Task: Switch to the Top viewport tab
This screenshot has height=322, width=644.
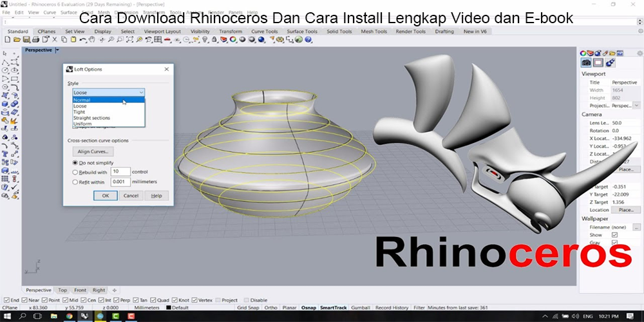Action: 62,290
